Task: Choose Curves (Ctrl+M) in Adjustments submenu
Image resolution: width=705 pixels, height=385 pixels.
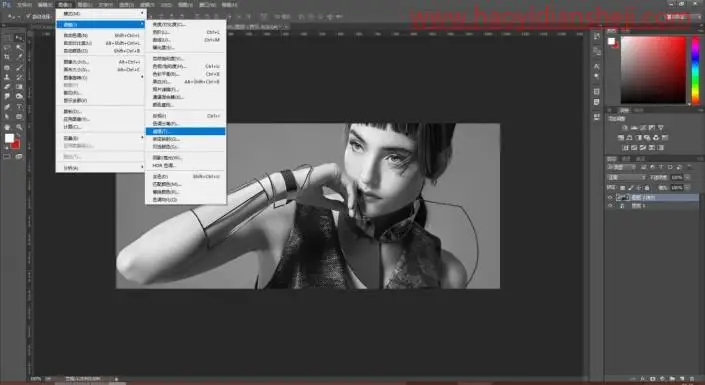Action: pyautogui.click(x=185, y=40)
